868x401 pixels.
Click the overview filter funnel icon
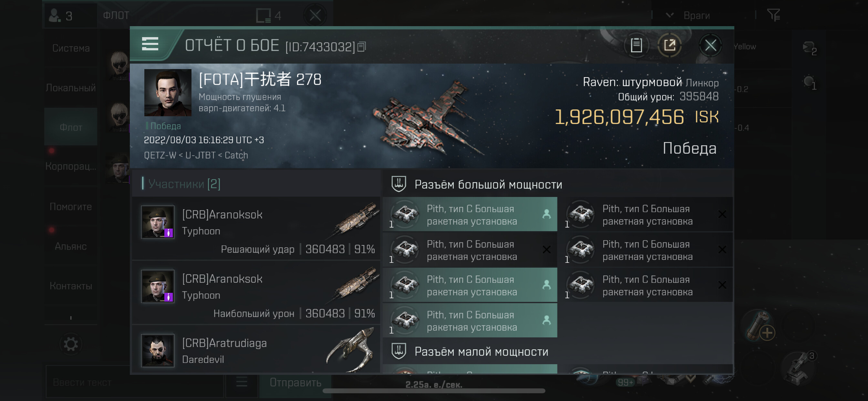tap(773, 15)
